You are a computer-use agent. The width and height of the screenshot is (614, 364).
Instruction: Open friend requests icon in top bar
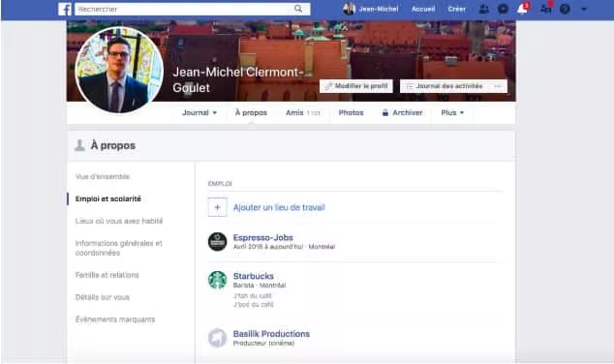tap(484, 9)
